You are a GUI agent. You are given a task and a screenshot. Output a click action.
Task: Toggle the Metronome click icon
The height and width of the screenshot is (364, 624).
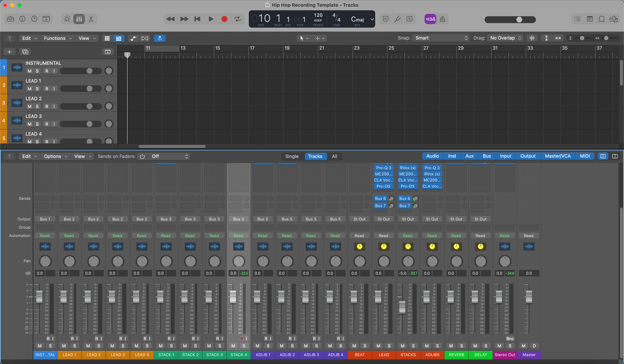point(443,19)
